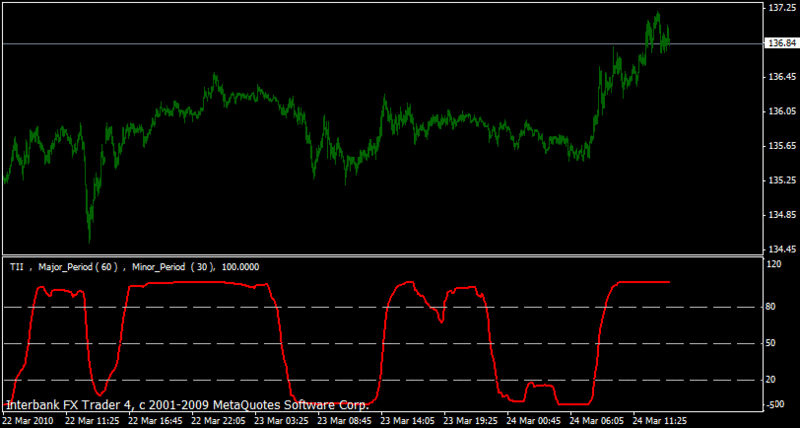Click the 23 Mar 03:25 time label

tap(282, 421)
